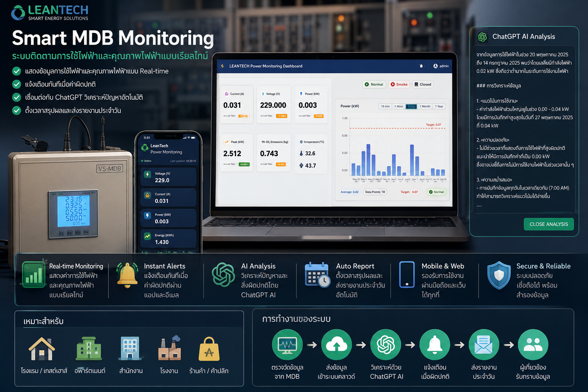Click the Closed status chip

coord(423,84)
